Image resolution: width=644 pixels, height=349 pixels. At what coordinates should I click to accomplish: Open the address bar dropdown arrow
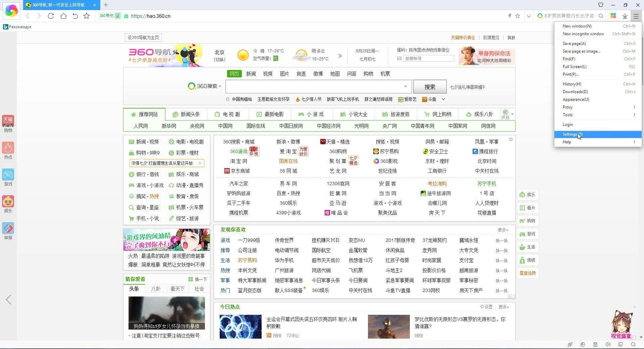(x=529, y=16)
